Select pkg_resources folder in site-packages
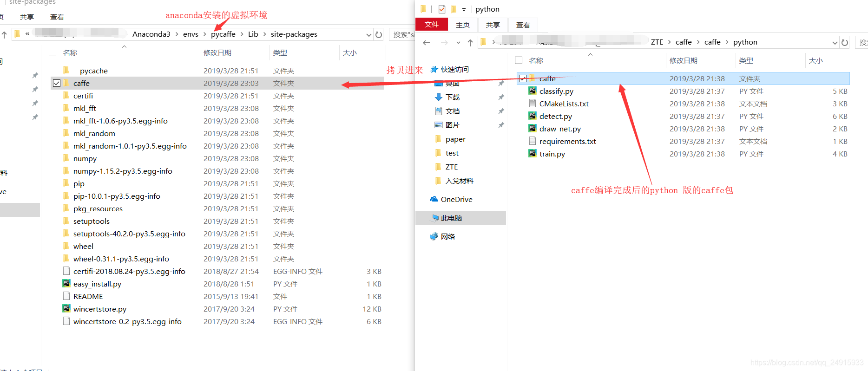 pyautogui.click(x=98, y=208)
